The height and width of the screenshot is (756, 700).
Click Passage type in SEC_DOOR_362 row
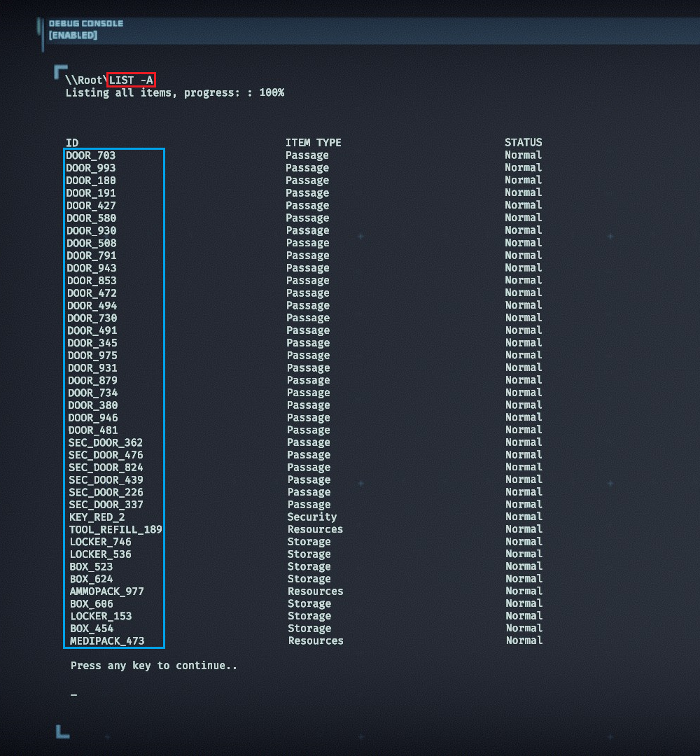pyautogui.click(x=309, y=442)
